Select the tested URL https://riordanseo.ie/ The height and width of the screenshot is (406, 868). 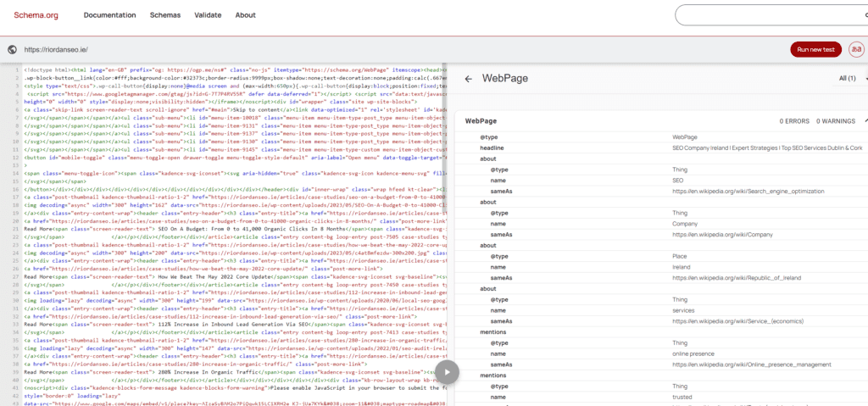[56, 49]
